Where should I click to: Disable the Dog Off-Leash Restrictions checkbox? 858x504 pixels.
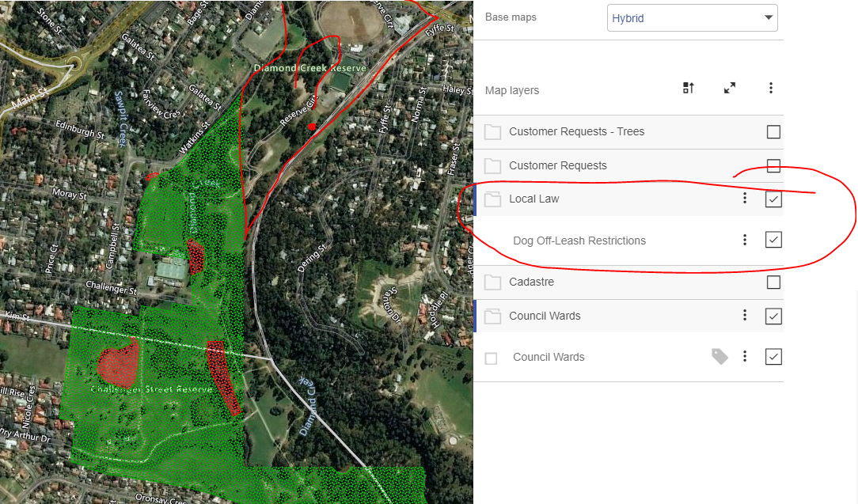[x=773, y=239]
